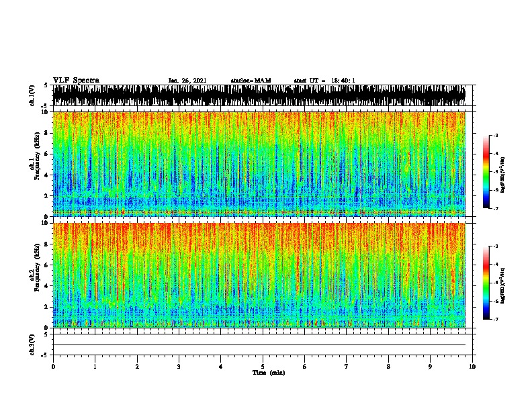Click the "VLF Spectra" title text
Screen dimensions: 532x411
click(76, 81)
